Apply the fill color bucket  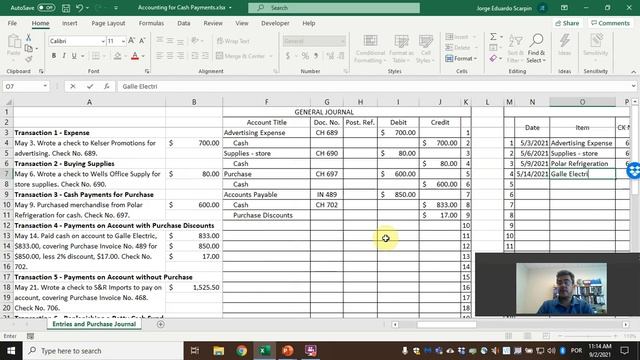[x=117, y=56]
